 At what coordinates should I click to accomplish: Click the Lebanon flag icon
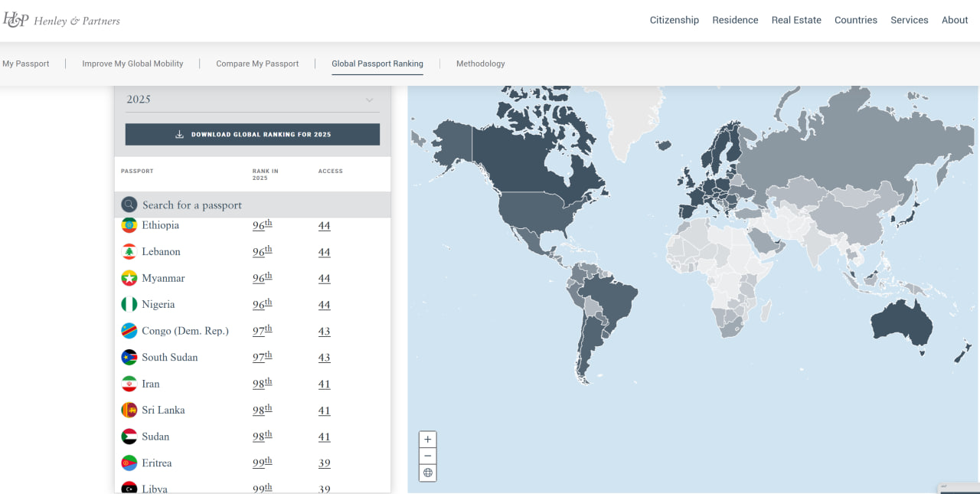[x=129, y=252]
